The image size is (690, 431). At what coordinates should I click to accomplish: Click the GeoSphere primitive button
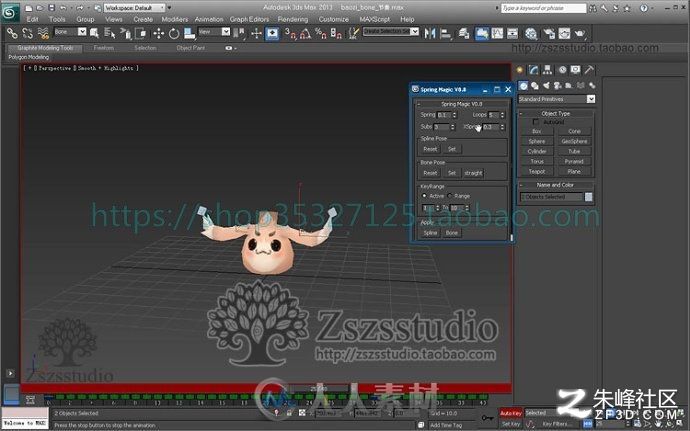pyautogui.click(x=574, y=141)
